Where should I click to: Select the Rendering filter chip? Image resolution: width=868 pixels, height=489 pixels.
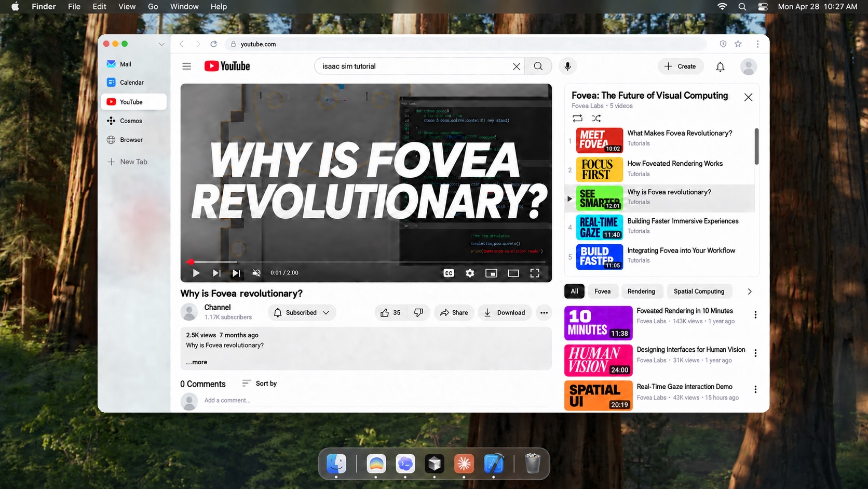coord(641,291)
